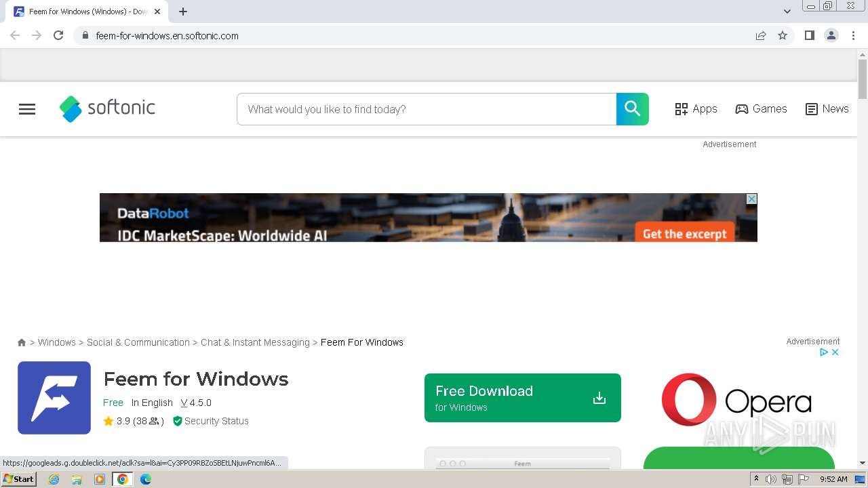
Task: View site information lock icon
Action: [85, 35]
